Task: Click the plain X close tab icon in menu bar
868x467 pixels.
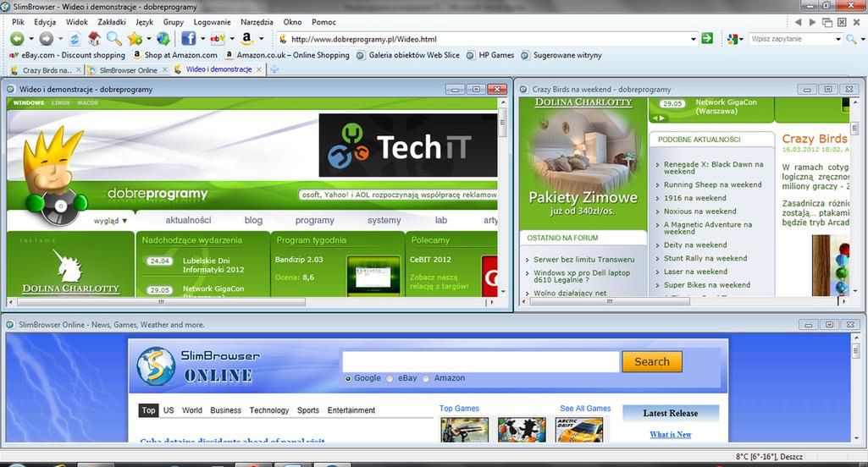Action: (856, 22)
